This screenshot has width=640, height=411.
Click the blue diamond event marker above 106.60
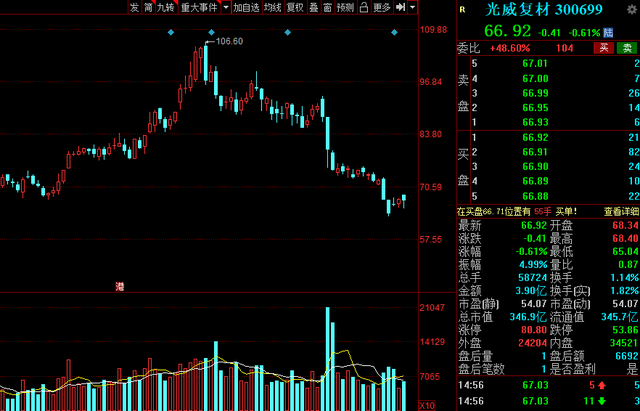pos(207,33)
